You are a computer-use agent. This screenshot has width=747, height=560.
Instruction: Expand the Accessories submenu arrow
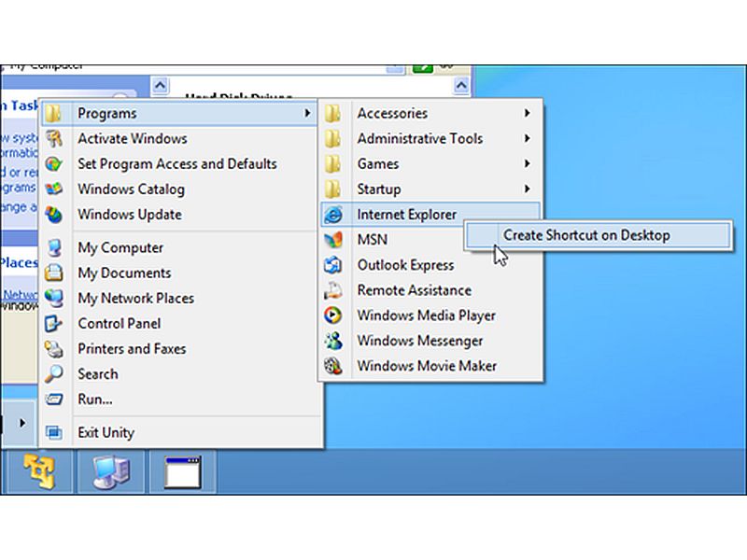527,113
